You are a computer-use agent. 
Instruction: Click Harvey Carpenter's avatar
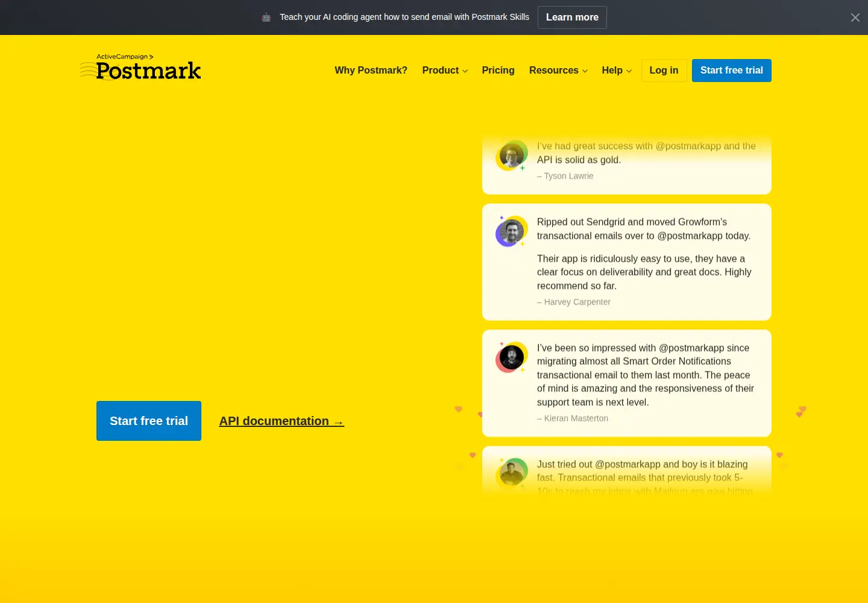click(511, 232)
